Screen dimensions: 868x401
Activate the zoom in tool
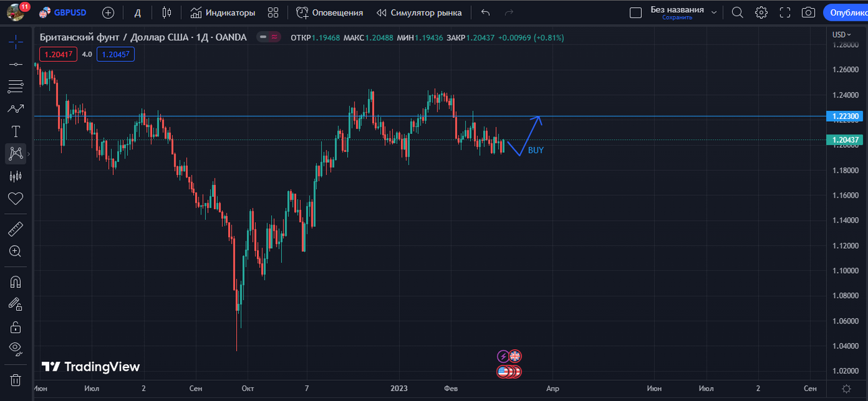[x=15, y=252]
